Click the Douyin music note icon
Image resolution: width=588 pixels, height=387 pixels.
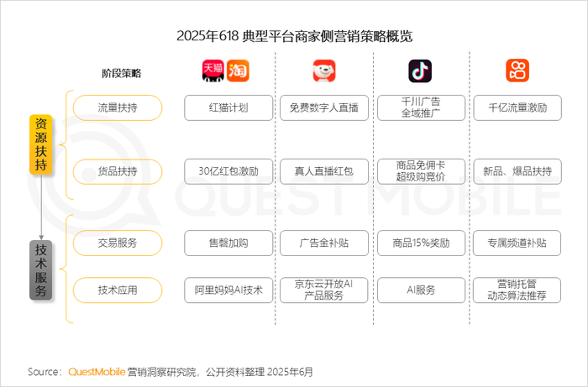420,71
